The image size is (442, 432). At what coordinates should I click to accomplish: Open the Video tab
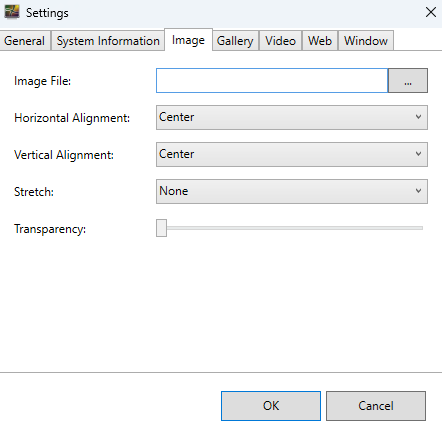(x=280, y=41)
